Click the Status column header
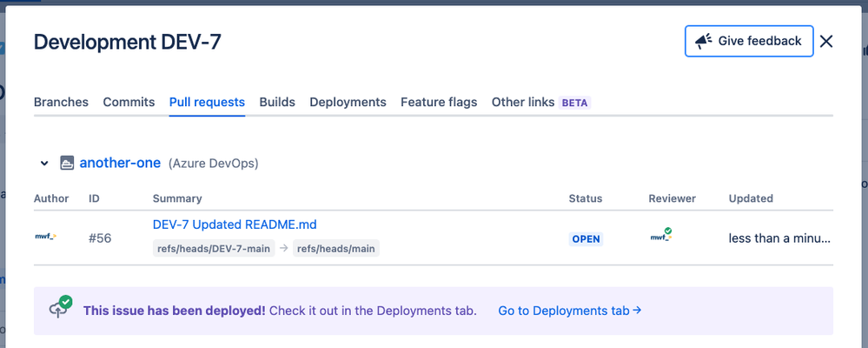868x348 pixels. [x=585, y=198]
